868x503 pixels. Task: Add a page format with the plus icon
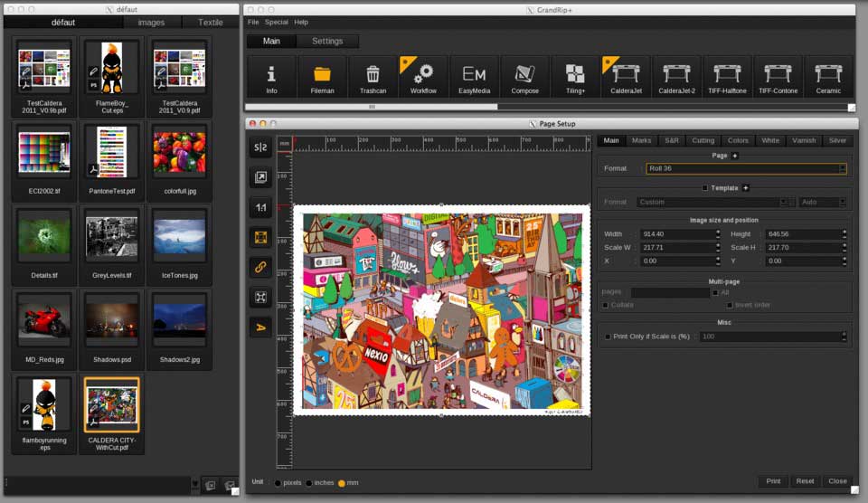[x=734, y=156]
